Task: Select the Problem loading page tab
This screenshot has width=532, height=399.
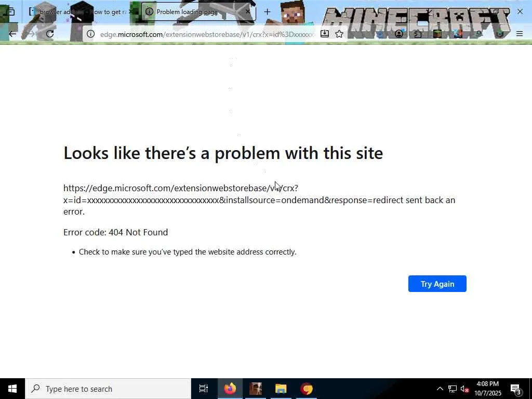Action: [x=198, y=12]
